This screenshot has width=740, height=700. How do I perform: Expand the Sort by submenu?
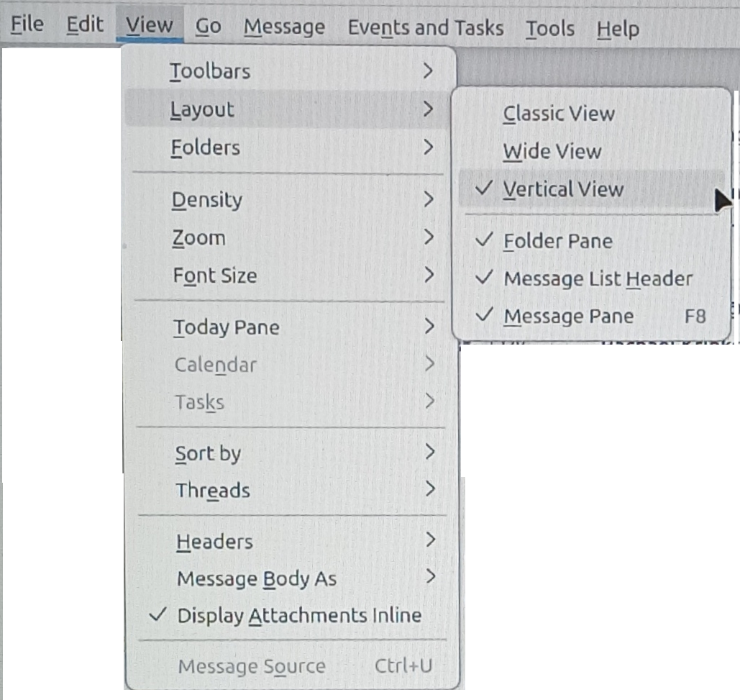pos(289,453)
